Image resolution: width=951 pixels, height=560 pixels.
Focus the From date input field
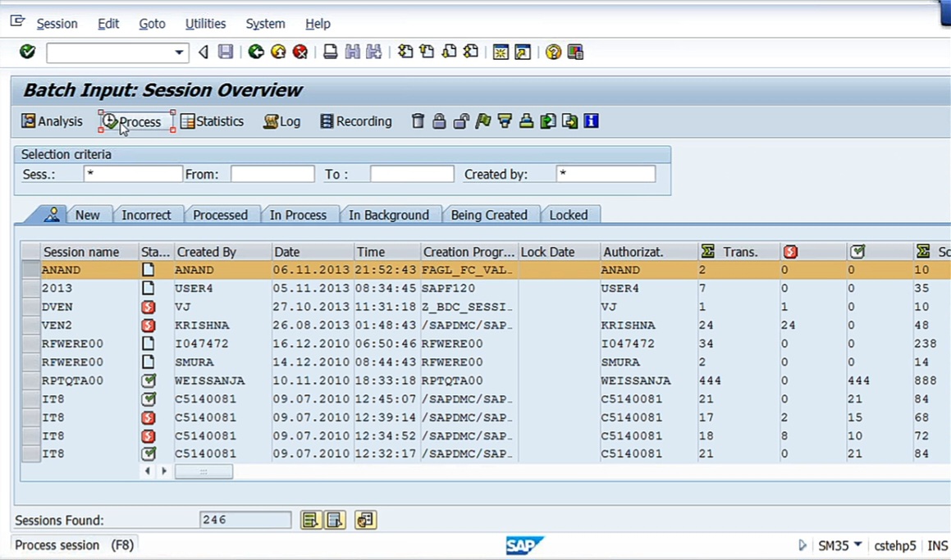272,174
